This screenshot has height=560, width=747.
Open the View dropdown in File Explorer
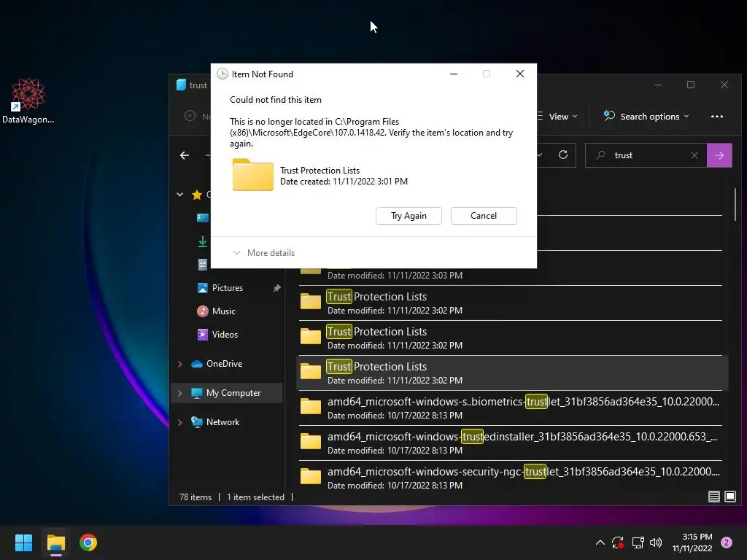pos(557,117)
